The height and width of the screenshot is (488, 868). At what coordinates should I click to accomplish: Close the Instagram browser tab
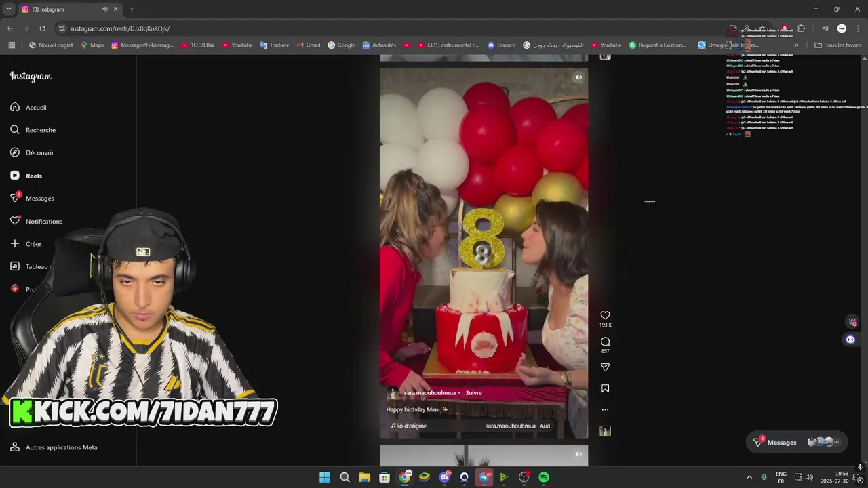115,9
